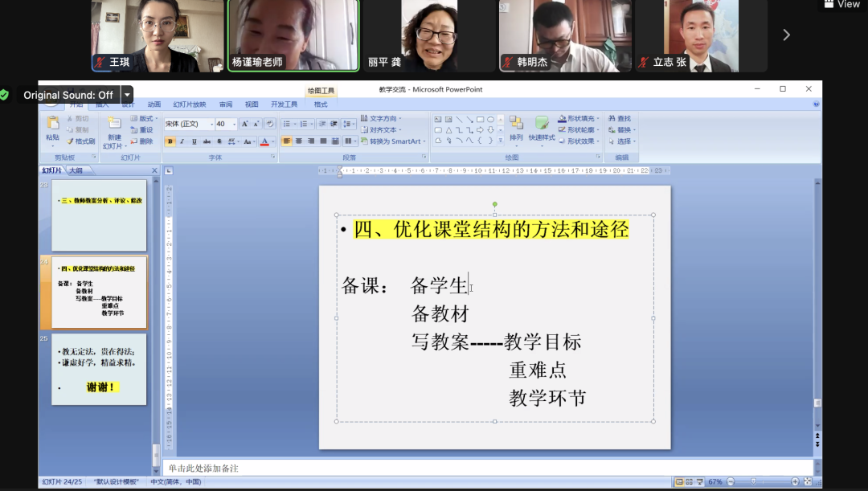
Task: Click the zoom out minus button
Action: [731, 482]
